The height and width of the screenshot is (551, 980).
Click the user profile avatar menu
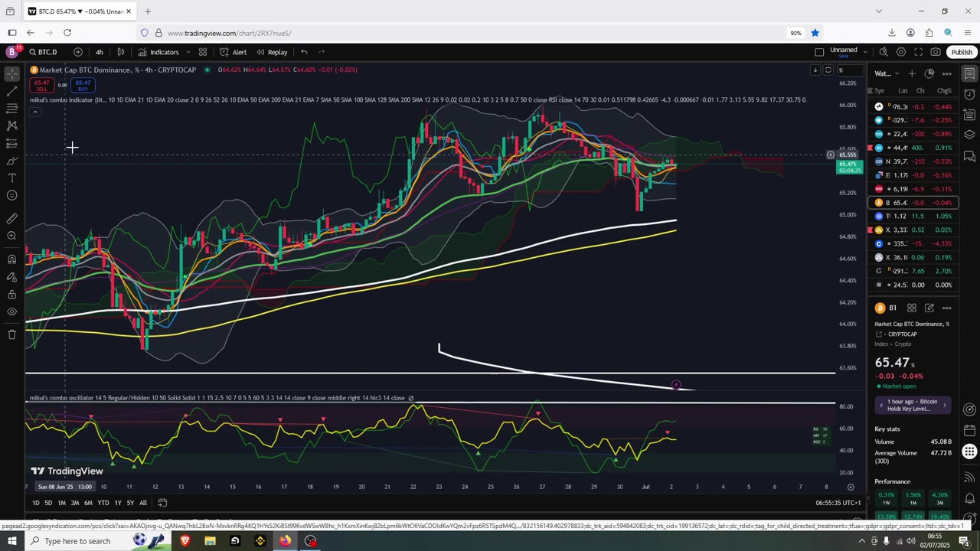click(x=12, y=52)
